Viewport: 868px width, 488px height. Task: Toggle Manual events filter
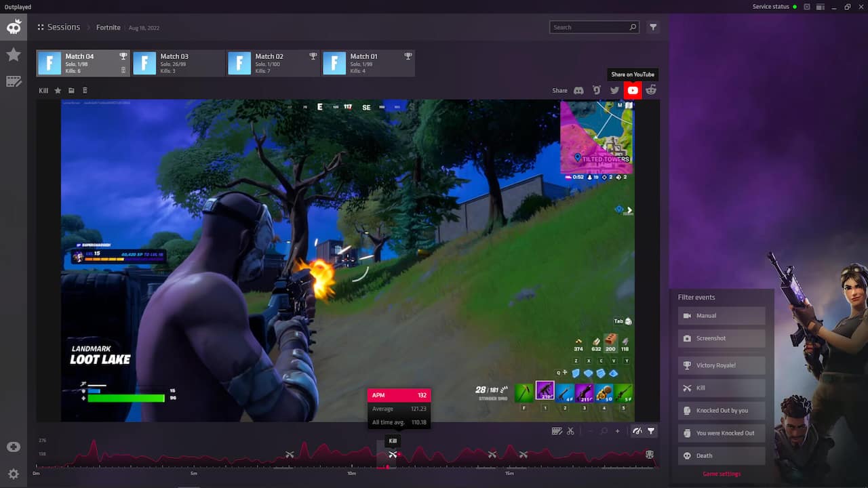pyautogui.click(x=722, y=316)
